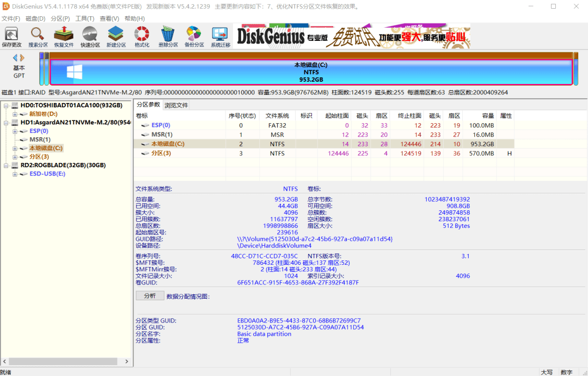Select MSR(1) in the disk tree
This screenshot has height=376, width=588.
(40, 140)
